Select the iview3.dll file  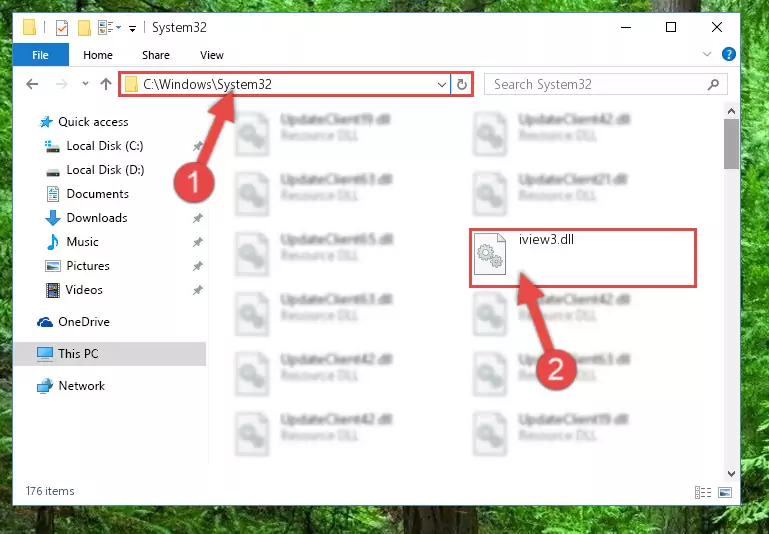click(x=583, y=258)
